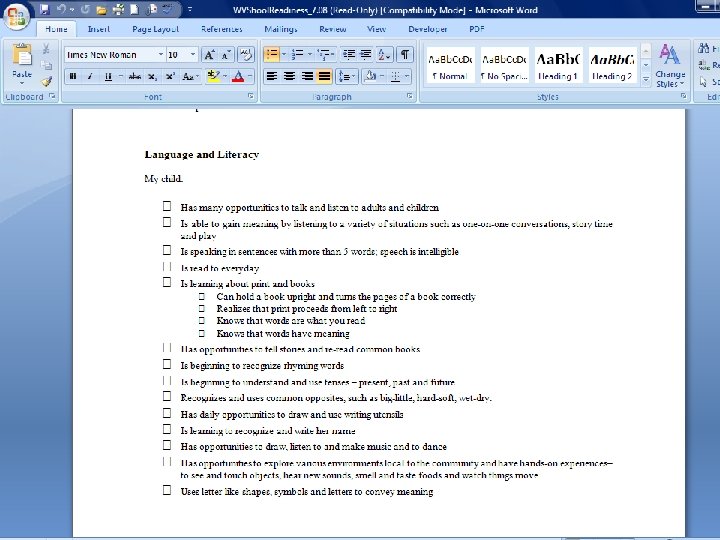Open the Paragraph dialog launcher

(x=410, y=96)
